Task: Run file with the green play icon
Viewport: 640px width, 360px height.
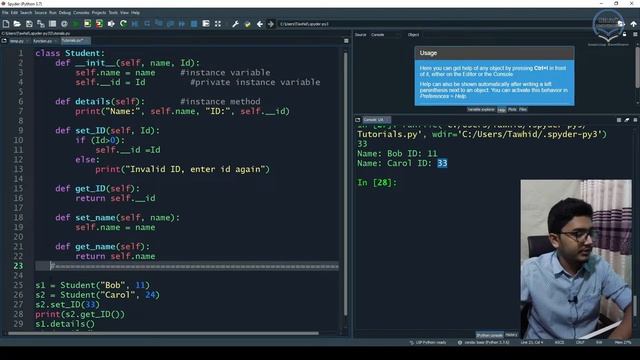Action: 76,24
